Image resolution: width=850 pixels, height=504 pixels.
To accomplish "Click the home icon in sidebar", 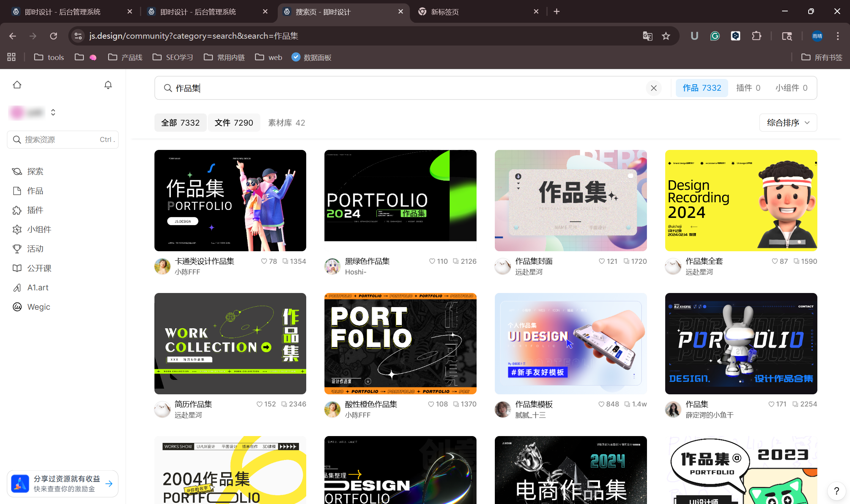I will [17, 85].
